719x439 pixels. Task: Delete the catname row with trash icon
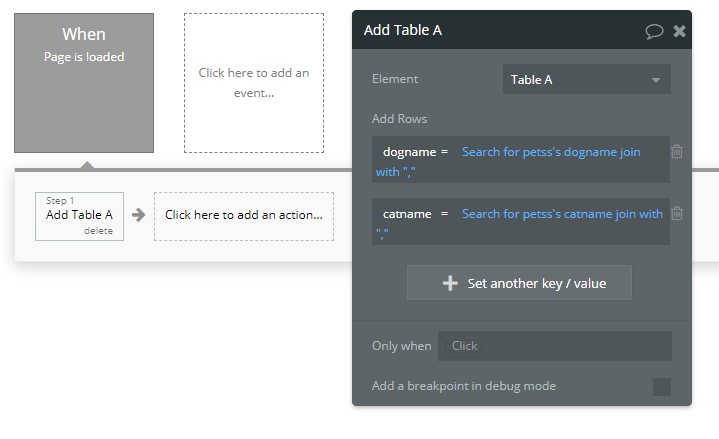tap(677, 213)
